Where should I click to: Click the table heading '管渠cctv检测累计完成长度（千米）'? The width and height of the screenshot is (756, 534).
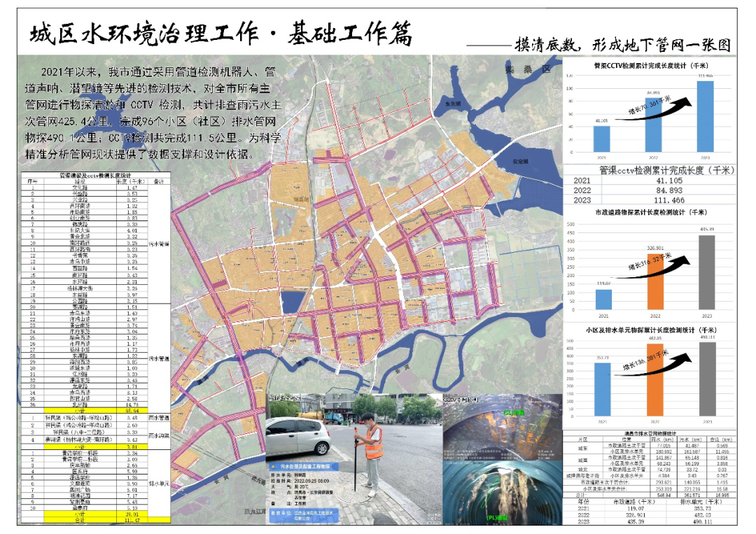point(667,170)
